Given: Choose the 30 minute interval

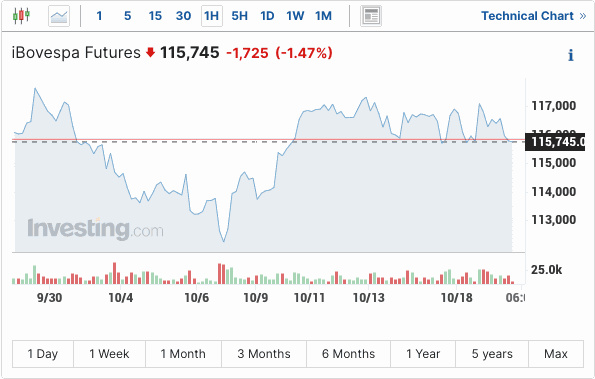Looking at the screenshot, I should (183, 16).
